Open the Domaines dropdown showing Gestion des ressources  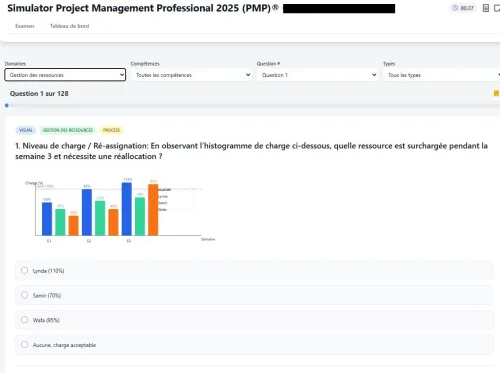click(x=65, y=75)
